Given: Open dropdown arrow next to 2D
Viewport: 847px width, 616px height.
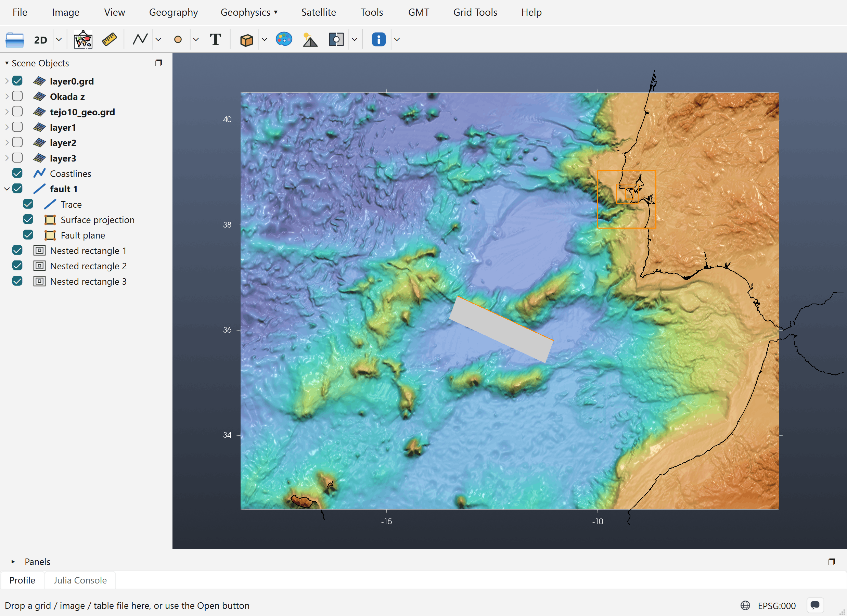Looking at the screenshot, I should tap(59, 39).
